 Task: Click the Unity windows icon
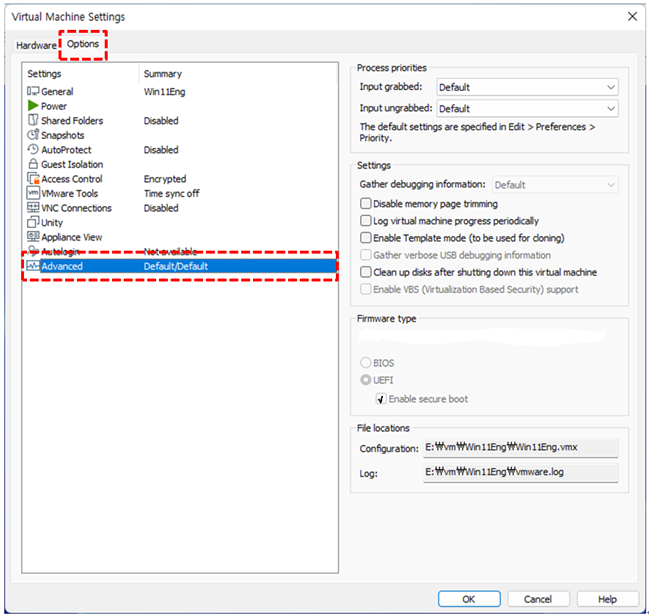click(33, 222)
